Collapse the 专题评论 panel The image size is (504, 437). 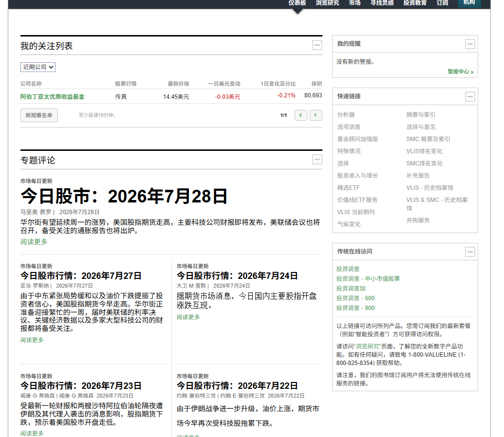click(x=317, y=160)
